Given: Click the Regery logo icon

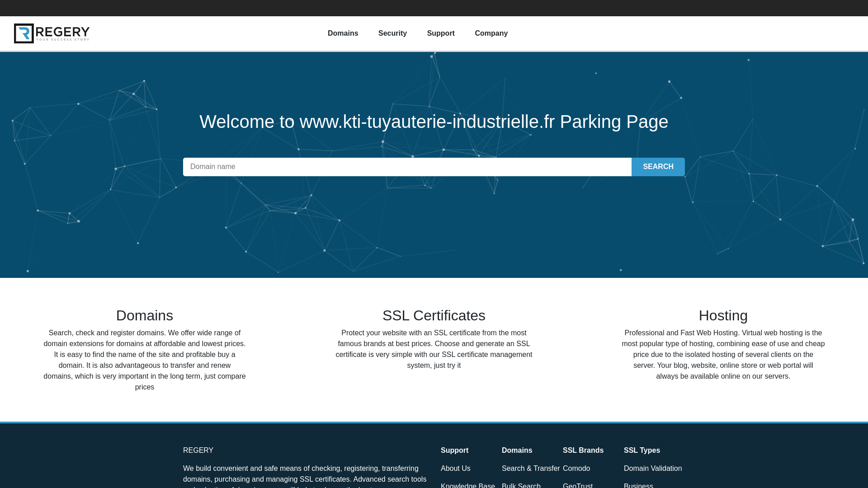Looking at the screenshot, I should pos(24,33).
